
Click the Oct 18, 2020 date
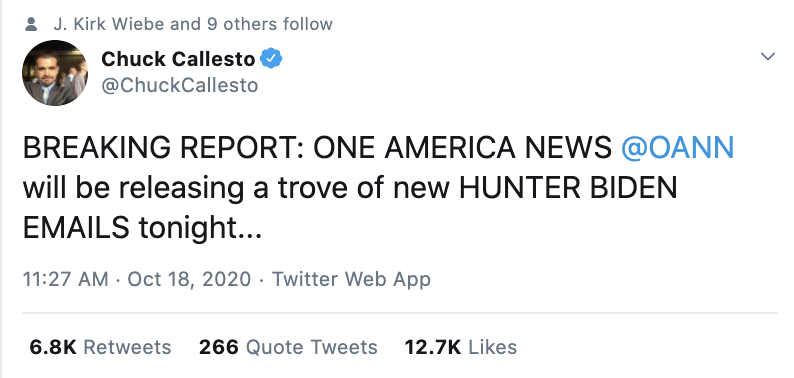click(189, 279)
